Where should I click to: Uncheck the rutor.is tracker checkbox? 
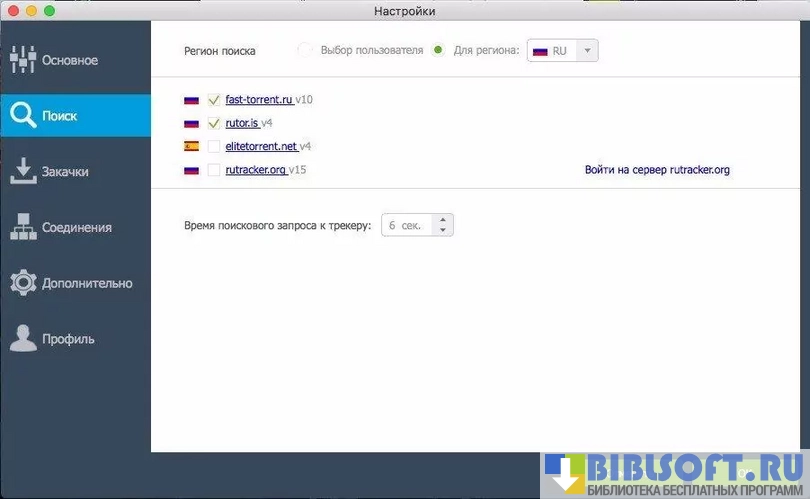click(x=213, y=123)
